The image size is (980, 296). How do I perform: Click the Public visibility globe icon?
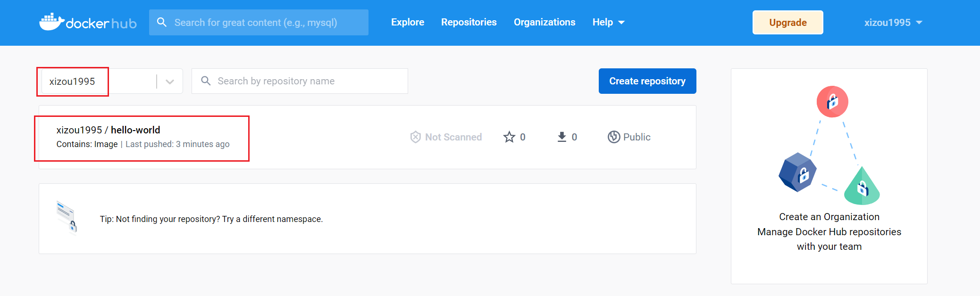click(614, 137)
